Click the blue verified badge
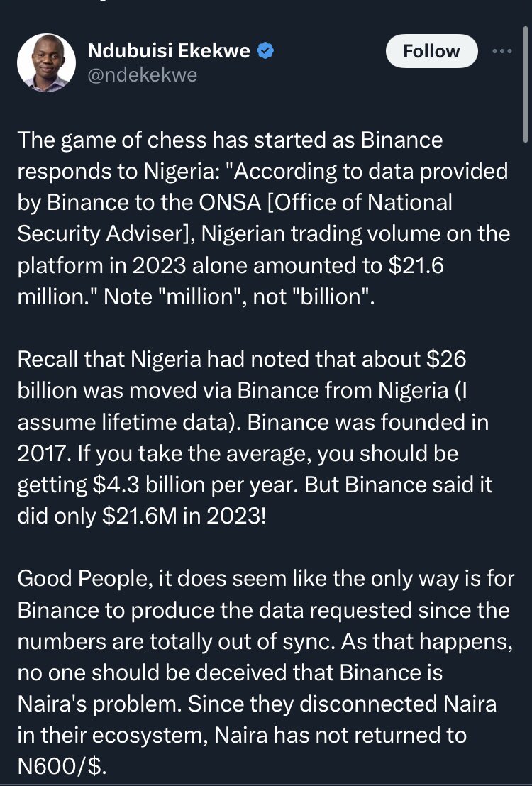Viewport: 532px width, 786px height. pyautogui.click(x=265, y=50)
